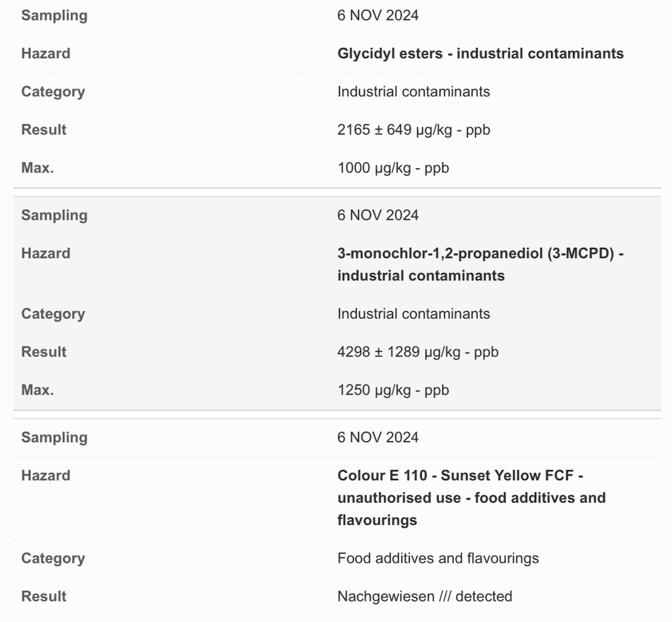Click Food additives and flavourings category value

click(438, 558)
